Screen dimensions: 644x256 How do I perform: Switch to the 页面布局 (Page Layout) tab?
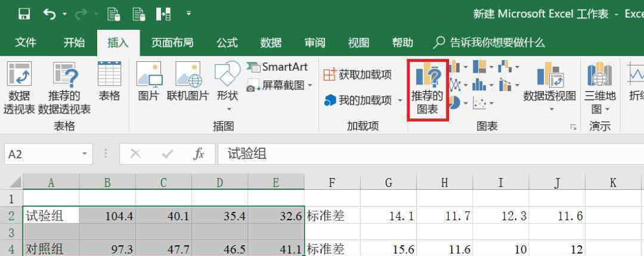[172, 43]
